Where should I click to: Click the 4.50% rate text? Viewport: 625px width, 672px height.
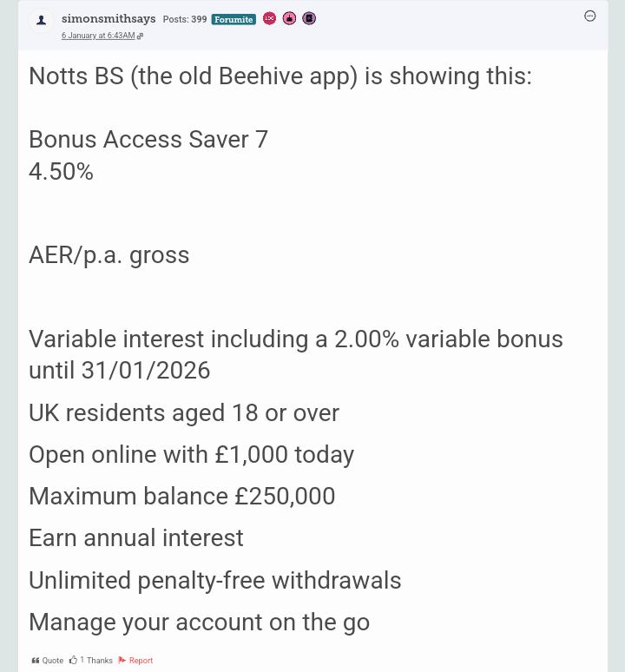(61, 172)
